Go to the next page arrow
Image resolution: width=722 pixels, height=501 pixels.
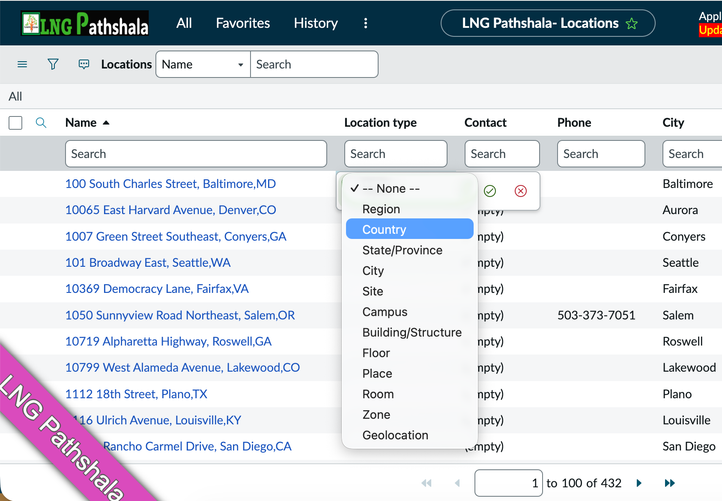click(x=639, y=483)
